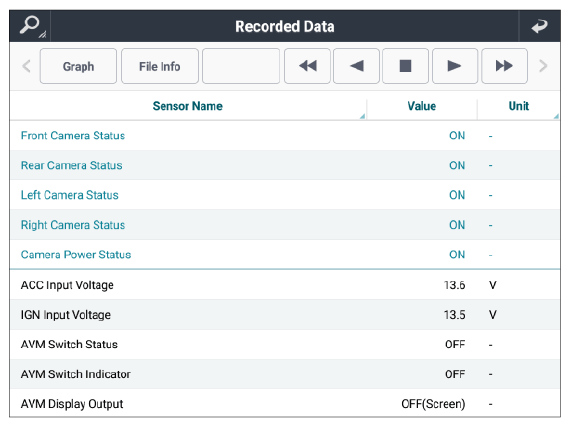This screenshot has height=427, width=570.
Task: Select the AVM Switch Status sensor
Action: click(285, 345)
